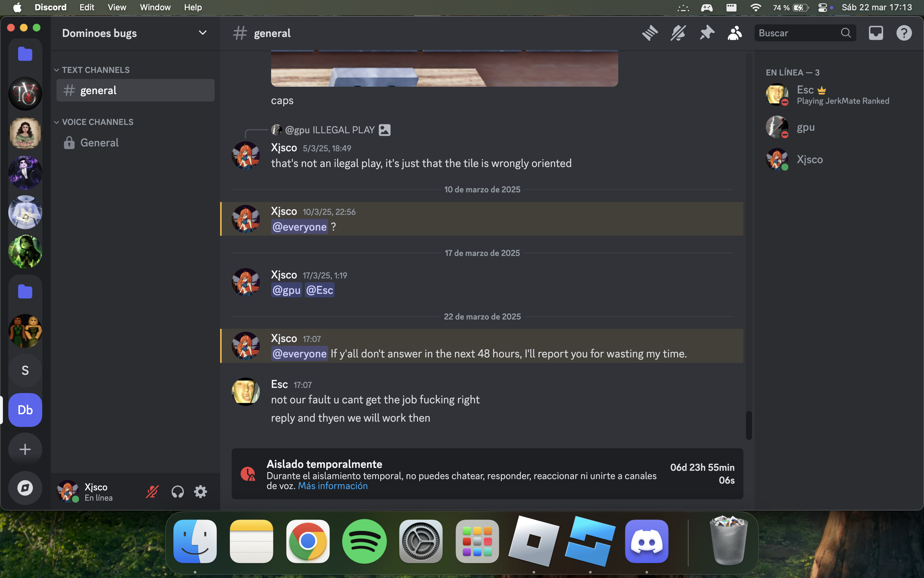Toggle the headphones deafen button
This screenshot has height=578, width=924.
click(x=177, y=492)
